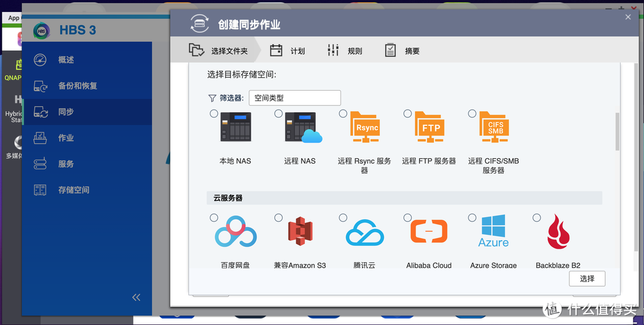Select the 远程 CIFS/SMB radio button
644x325 pixels.
point(472,113)
